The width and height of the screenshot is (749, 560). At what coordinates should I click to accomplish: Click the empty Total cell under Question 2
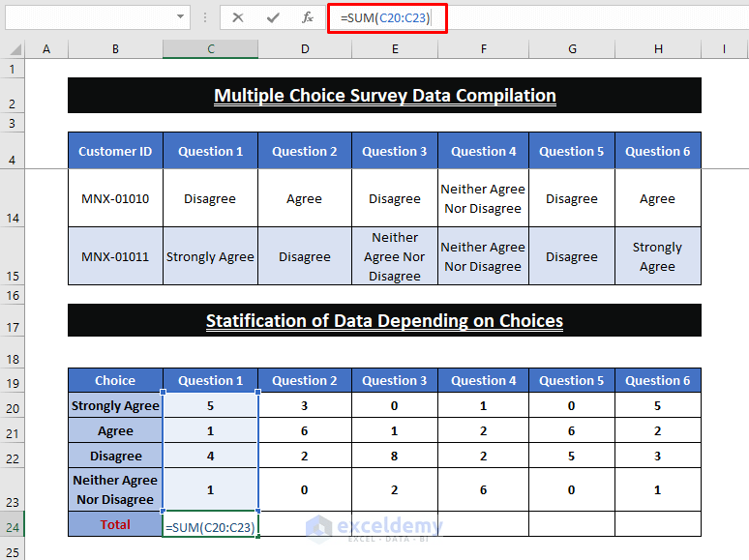(x=305, y=524)
